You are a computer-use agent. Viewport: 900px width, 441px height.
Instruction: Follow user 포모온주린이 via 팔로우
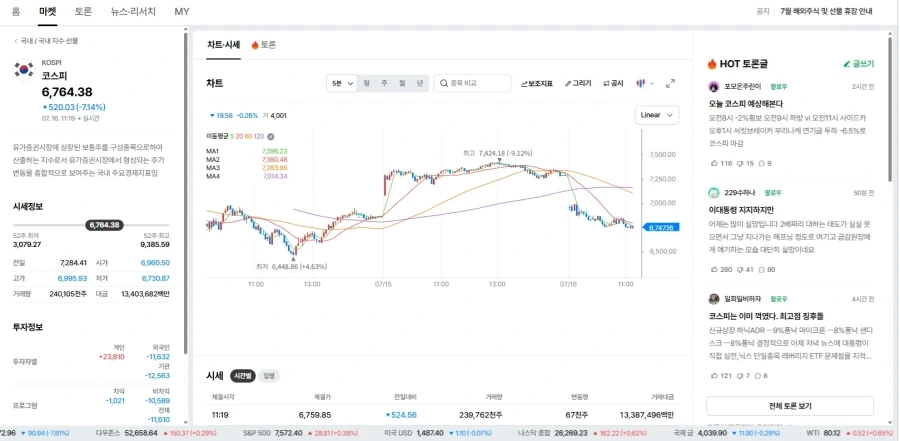779,87
